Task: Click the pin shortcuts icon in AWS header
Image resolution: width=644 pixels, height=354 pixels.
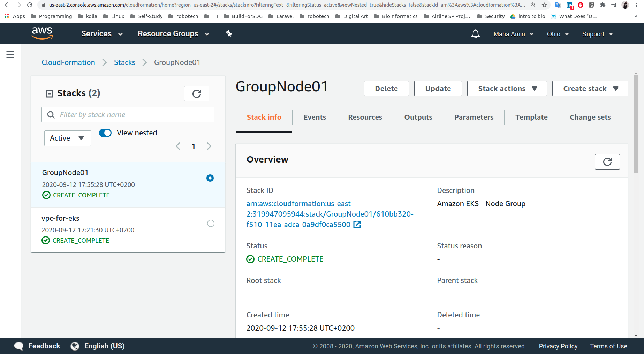Action: coord(229,33)
